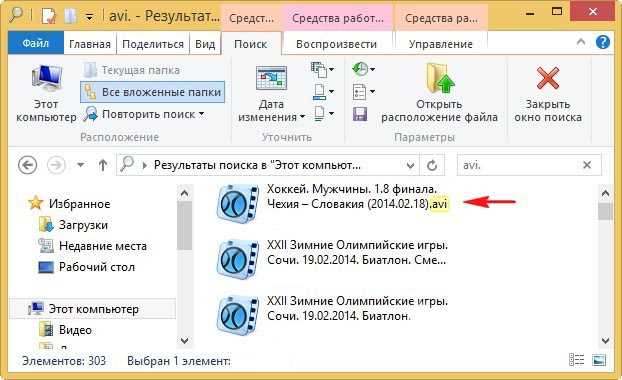Open Recent places in sidebar

point(92,246)
